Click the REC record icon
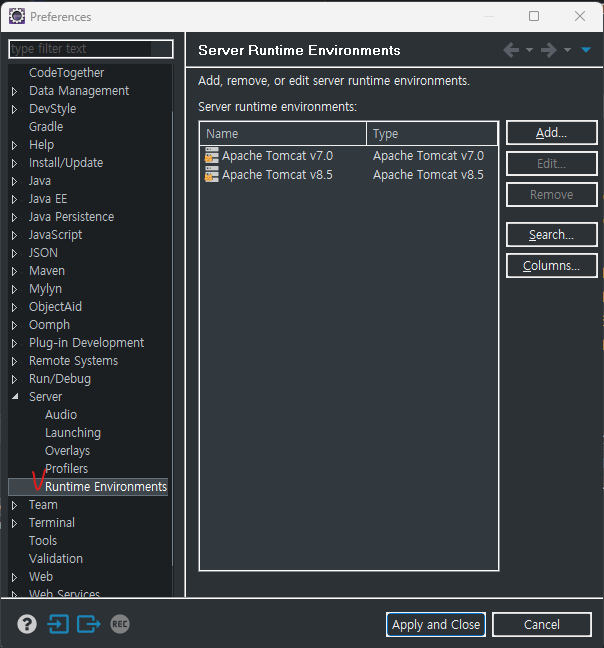 click(x=120, y=624)
